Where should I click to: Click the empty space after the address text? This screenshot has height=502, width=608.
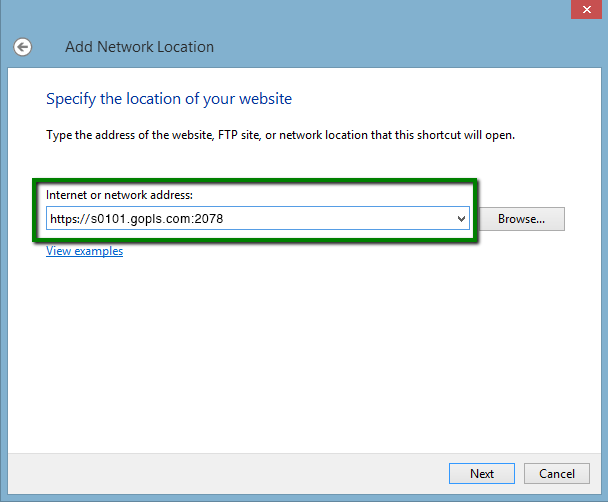point(340,219)
